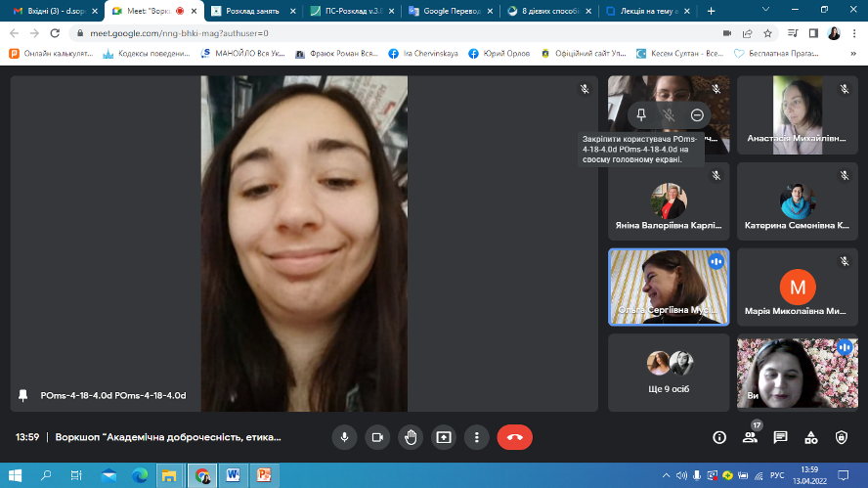Screen dimensions: 868x488
Task: Open Онлайн калькулятор bookmark
Action: 52,54
